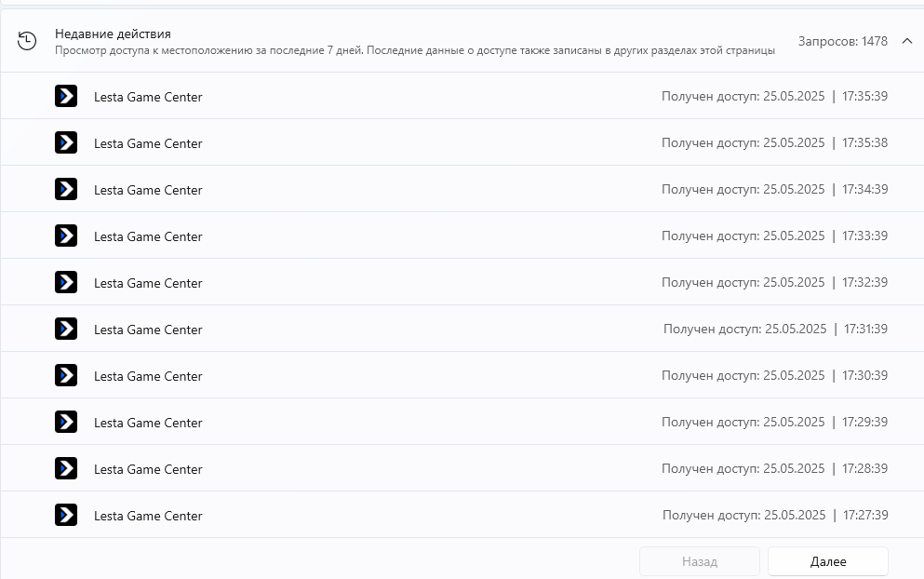Viewport: 924px width, 579px height.
Task: Click Lesta Game Center icon at 17:35:39
Action: coord(66,96)
